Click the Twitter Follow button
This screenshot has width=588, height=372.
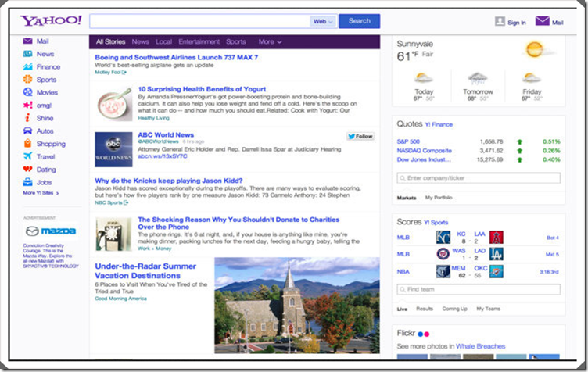coord(360,136)
